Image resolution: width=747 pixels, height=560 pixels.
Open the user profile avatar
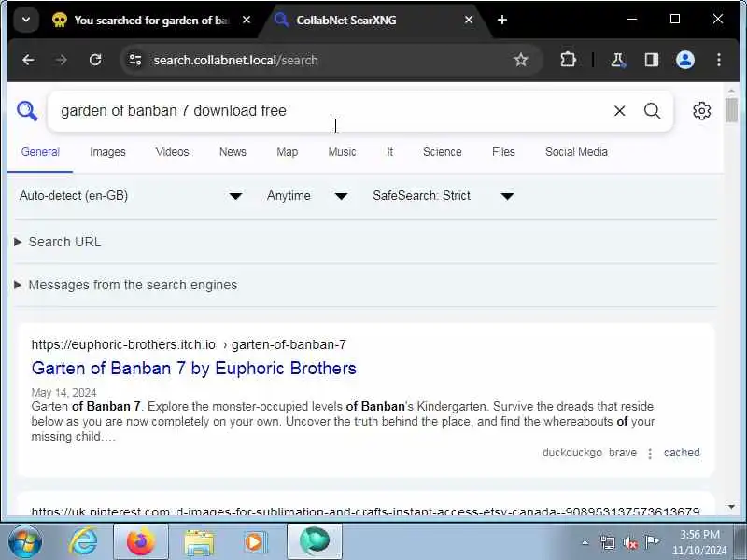pyautogui.click(x=685, y=60)
